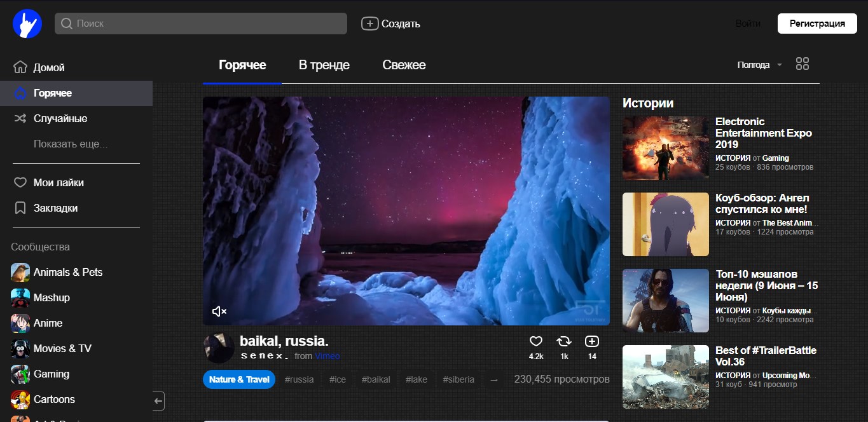868x422 pixels.
Task: Click the Поиск search field
Action: pos(200,23)
